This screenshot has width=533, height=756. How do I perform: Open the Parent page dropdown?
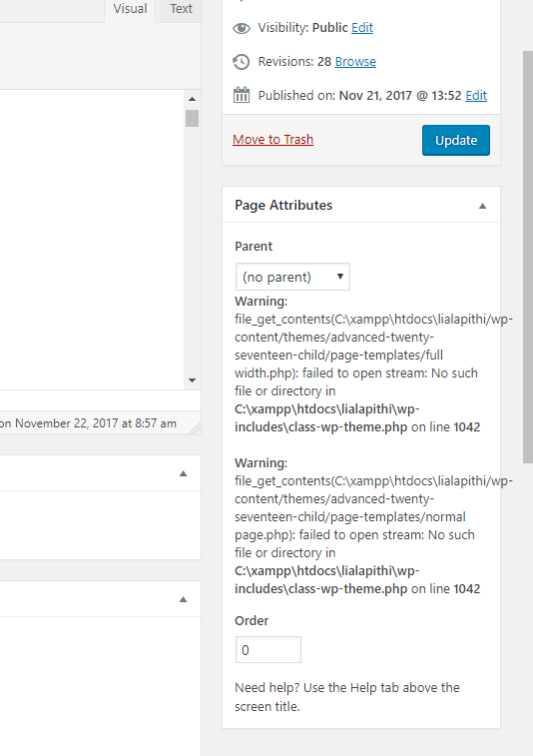click(x=292, y=277)
